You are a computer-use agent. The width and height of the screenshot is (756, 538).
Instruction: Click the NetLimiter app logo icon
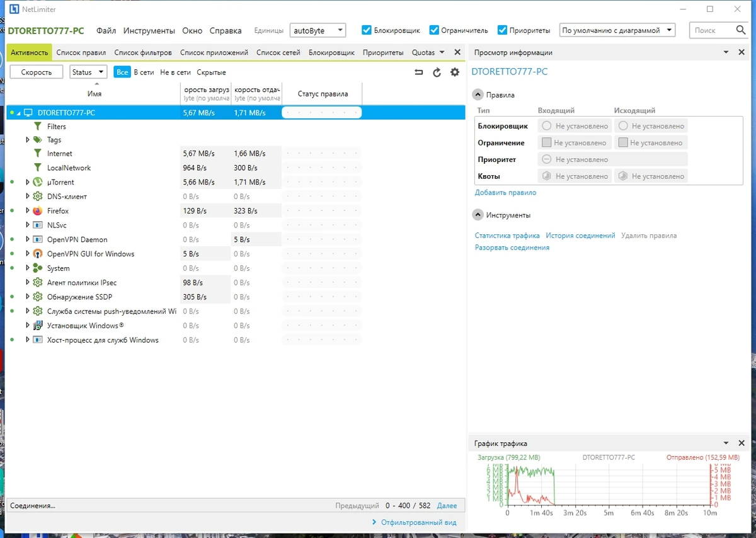[14, 9]
